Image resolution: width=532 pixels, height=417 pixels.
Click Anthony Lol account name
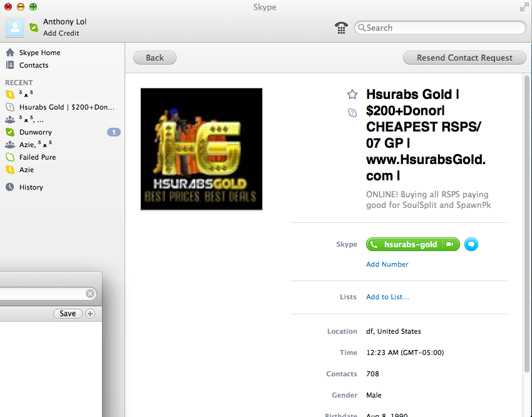(x=64, y=22)
